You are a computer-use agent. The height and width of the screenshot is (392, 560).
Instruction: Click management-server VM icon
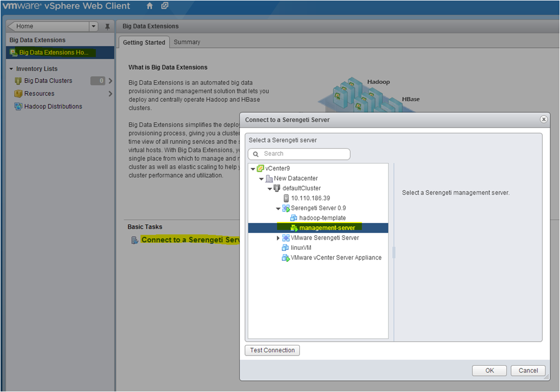pyautogui.click(x=294, y=228)
